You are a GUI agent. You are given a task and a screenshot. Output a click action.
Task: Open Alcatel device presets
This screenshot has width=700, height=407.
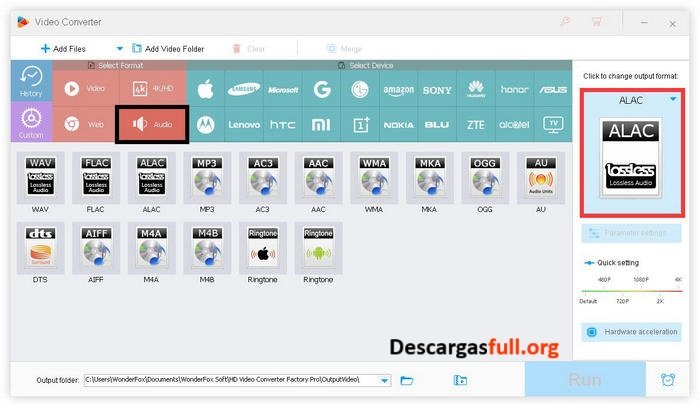[514, 125]
